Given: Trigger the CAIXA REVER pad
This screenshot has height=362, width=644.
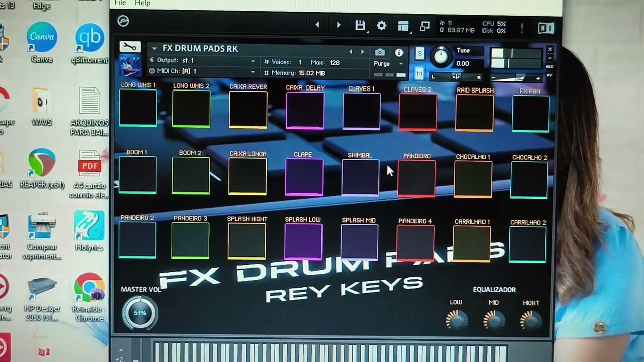Looking at the screenshot, I should (x=248, y=110).
